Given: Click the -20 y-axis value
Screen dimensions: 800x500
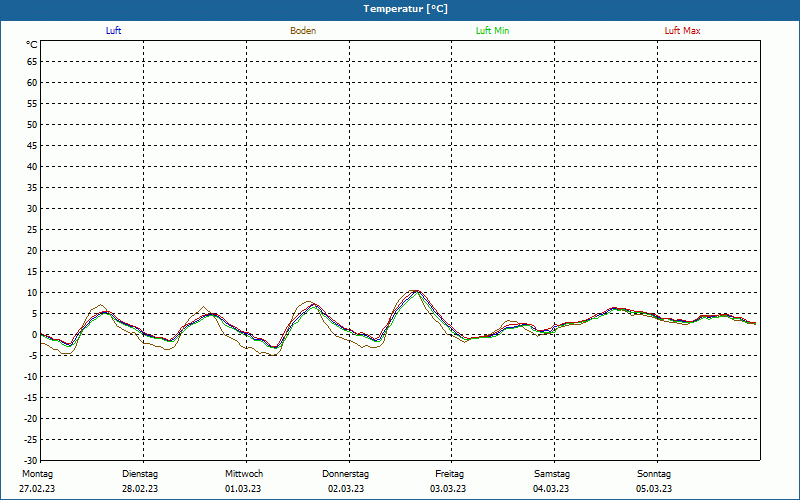Looking at the screenshot, I should coord(31,418).
